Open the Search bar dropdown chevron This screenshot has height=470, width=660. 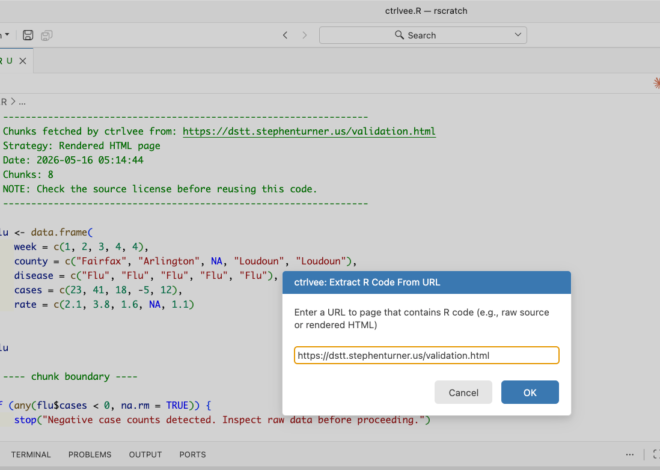click(518, 35)
